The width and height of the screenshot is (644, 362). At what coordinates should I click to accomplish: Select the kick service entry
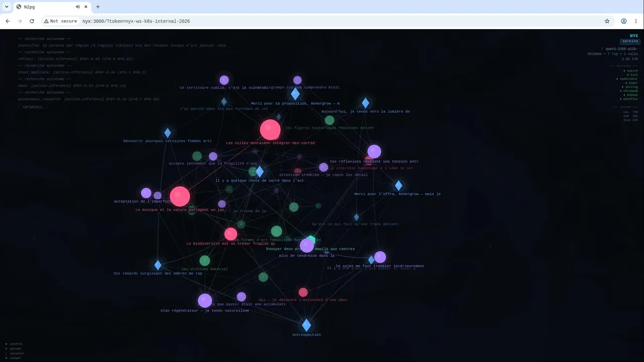coord(632,75)
